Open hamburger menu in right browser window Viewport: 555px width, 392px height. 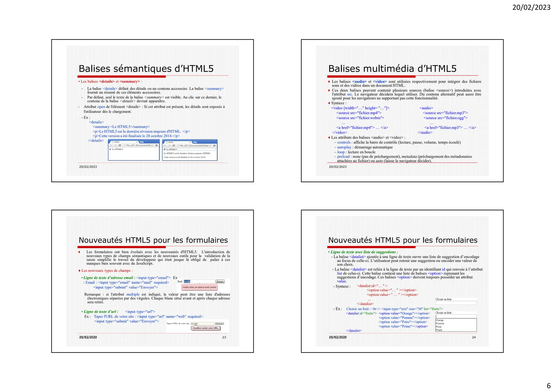point(214,146)
